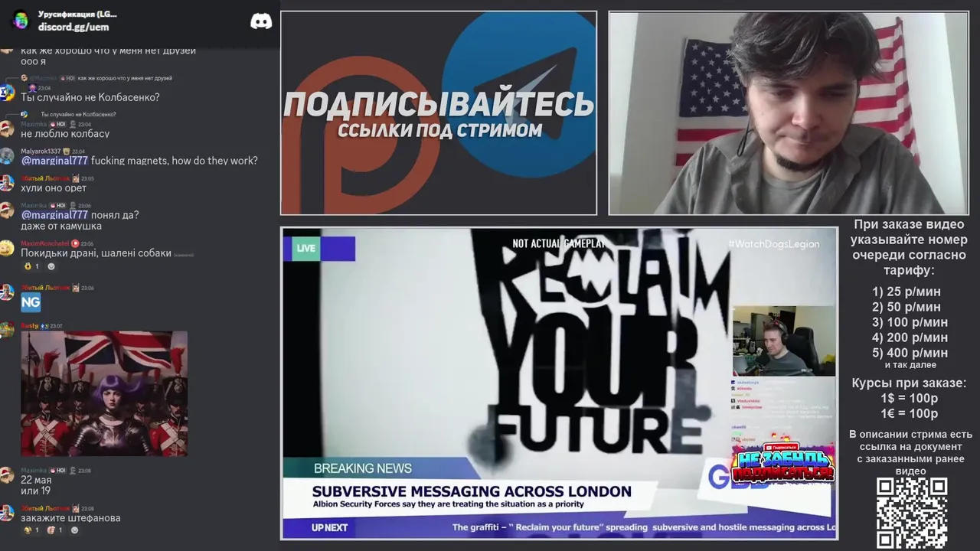Click the blue NG emoji in chat
This screenshot has height=551, width=980.
coord(31,302)
